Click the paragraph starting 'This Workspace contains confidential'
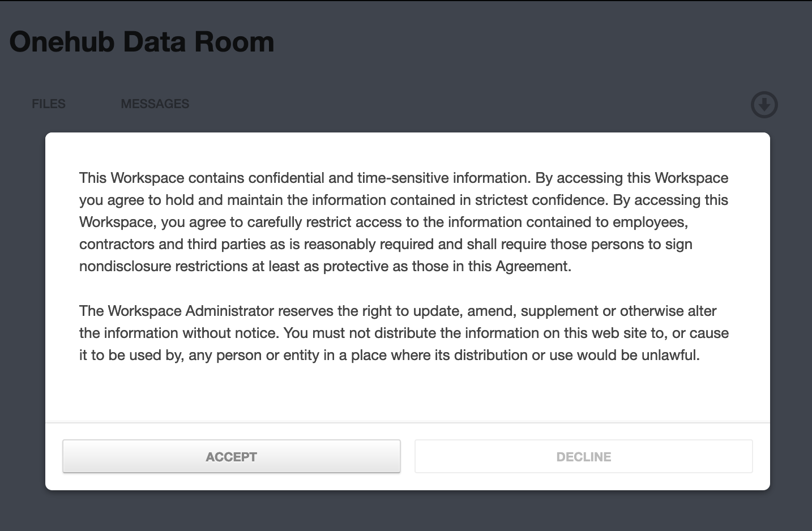Viewport: 812px width, 531px height. tap(404, 222)
